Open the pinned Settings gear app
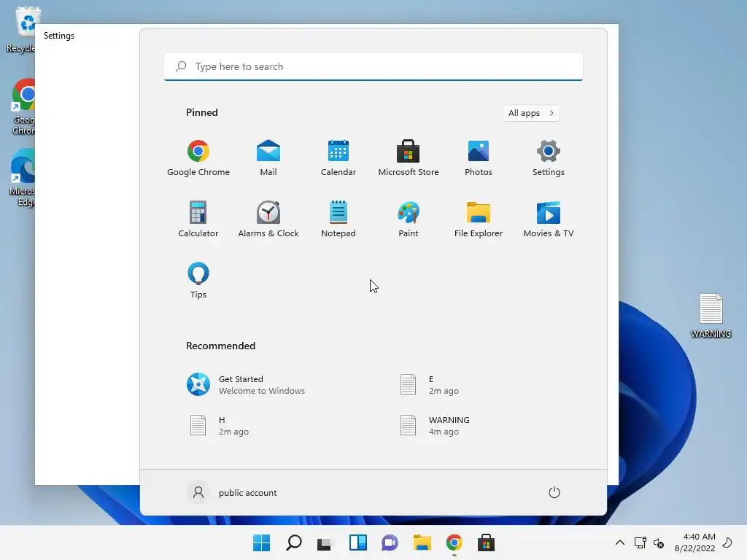The height and width of the screenshot is (560, 747). pos(549,158)
